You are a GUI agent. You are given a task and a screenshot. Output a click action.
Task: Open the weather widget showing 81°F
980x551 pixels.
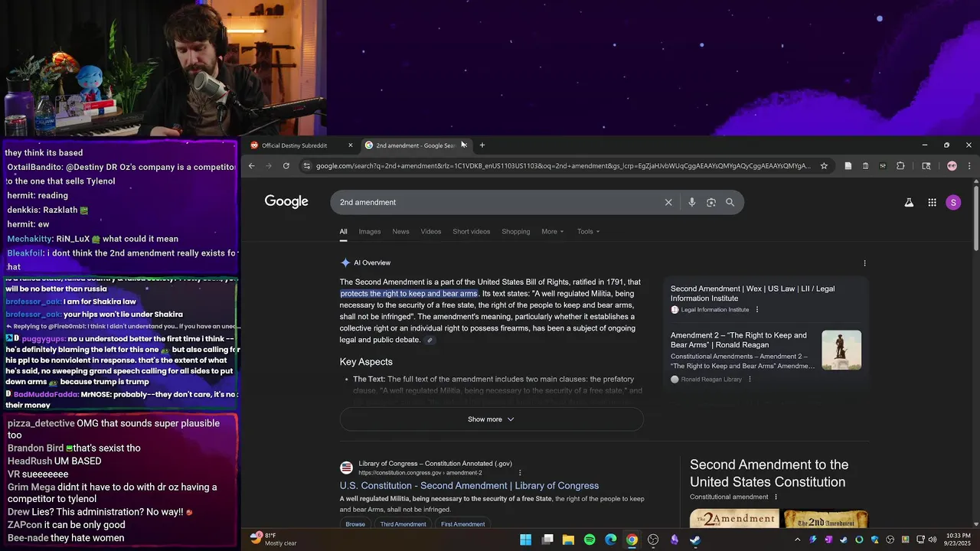click(273, 540)
